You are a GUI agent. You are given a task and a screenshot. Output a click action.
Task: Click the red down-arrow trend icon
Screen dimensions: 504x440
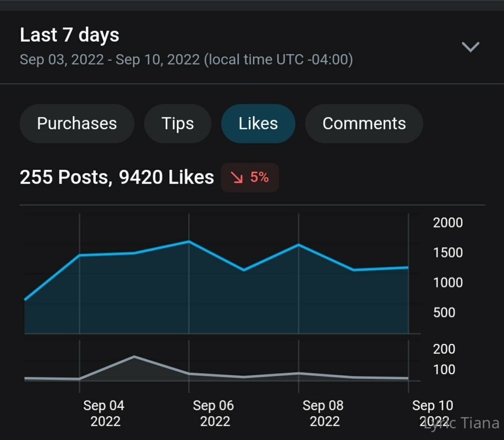pos(237,177)
